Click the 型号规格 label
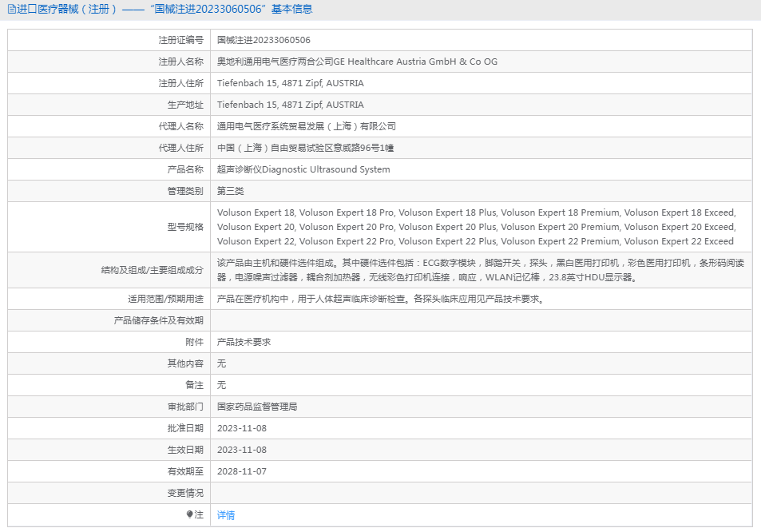This screenshot has height=532, width=761. click(185, 227)
